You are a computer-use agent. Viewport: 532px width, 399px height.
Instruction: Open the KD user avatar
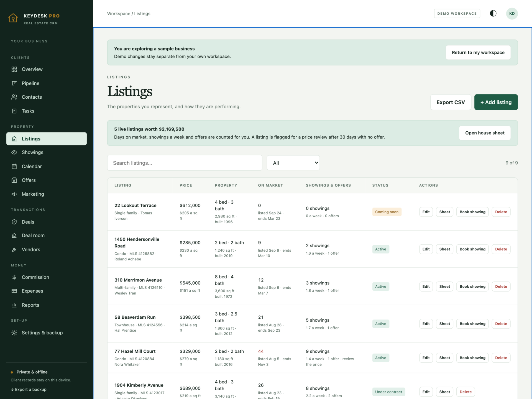pos(512,13)
